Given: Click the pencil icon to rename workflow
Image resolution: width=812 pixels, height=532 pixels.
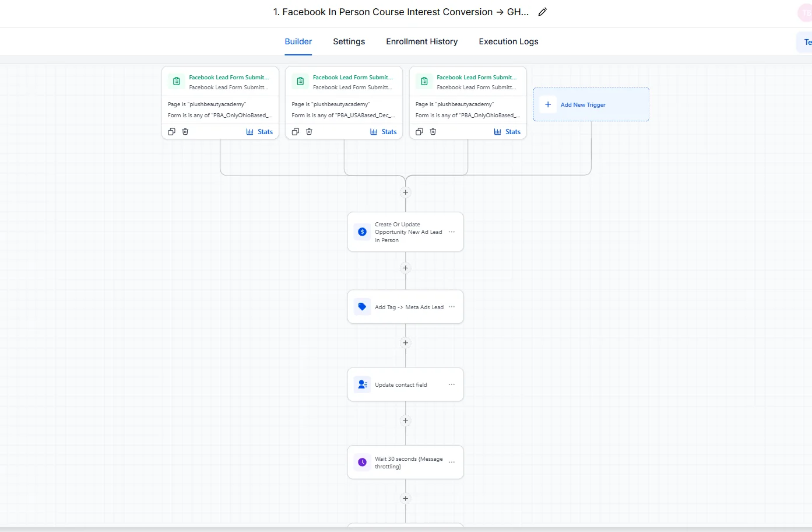Looking at the screenshot, I should (543, 12).
